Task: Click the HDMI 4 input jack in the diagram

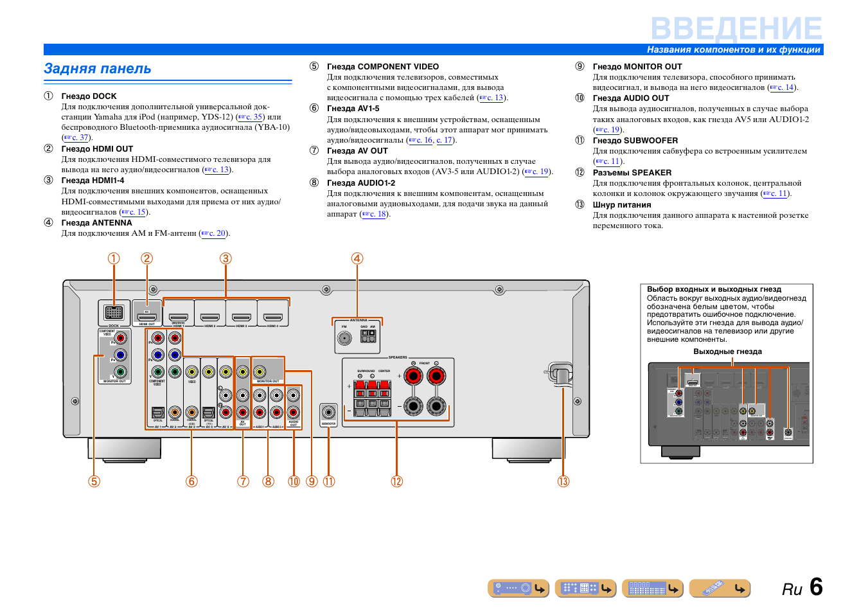Action: click(x=273, y=317)
